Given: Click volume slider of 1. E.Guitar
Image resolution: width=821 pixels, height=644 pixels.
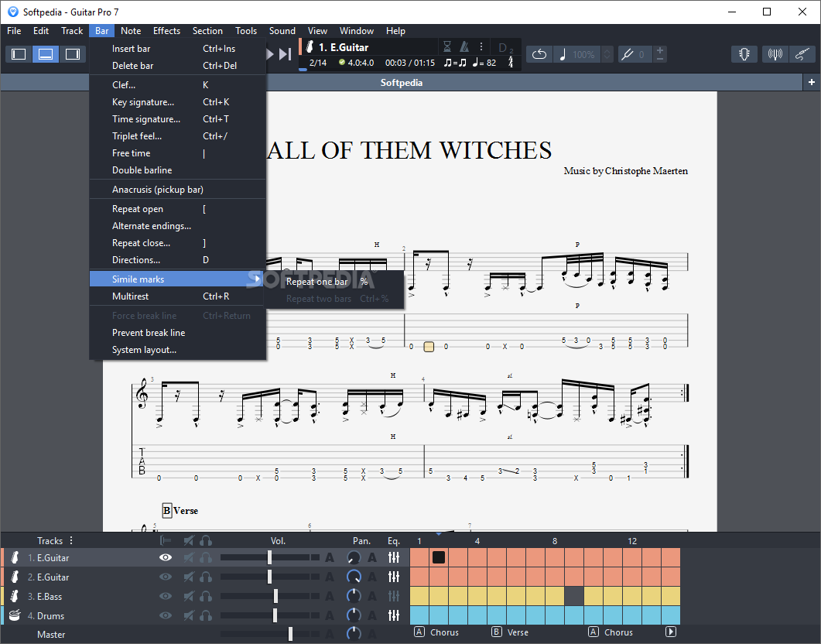Looking at the screenshot, I should point(269,557).
